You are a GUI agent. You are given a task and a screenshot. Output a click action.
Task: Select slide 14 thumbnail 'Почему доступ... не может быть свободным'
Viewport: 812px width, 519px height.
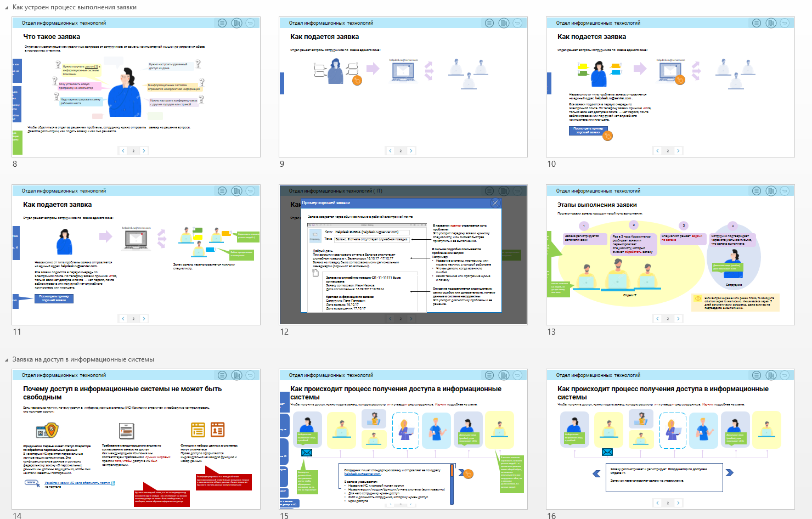[136, 439]
